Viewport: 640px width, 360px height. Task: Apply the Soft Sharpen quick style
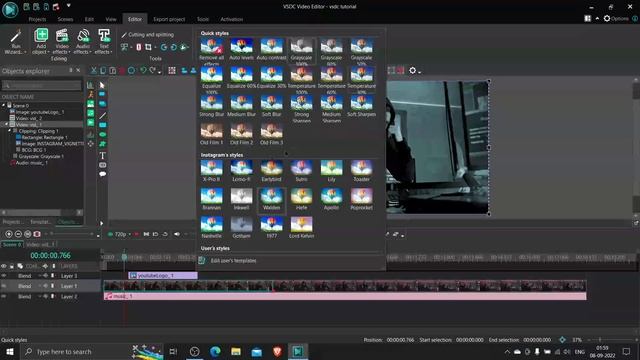coord(362,106)
